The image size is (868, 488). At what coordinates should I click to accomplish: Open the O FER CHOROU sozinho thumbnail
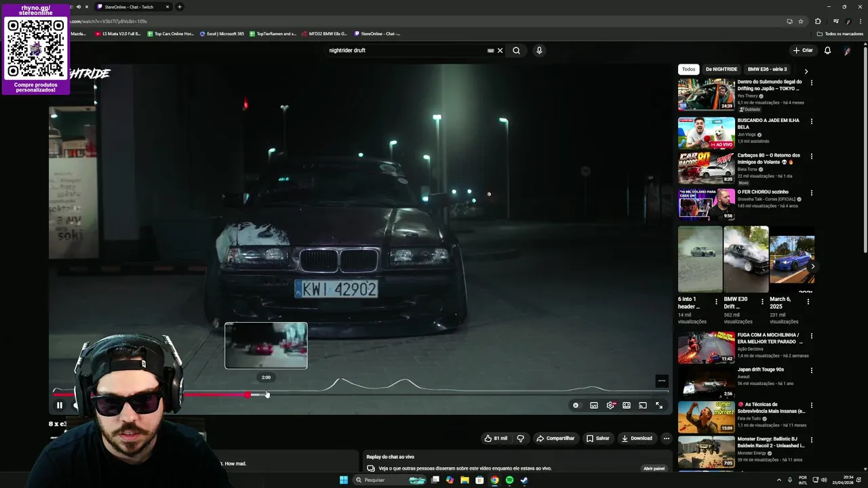pyautogui.click(x=707, y=204)
